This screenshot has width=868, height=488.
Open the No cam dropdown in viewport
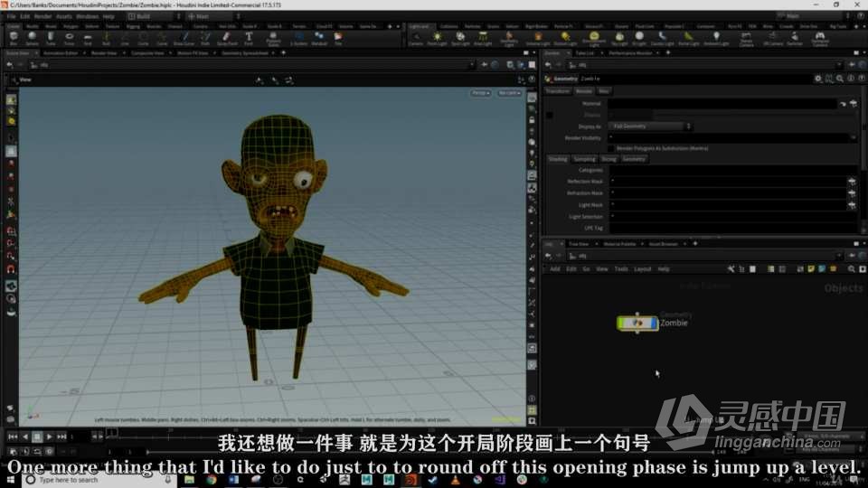coord(508,93)
